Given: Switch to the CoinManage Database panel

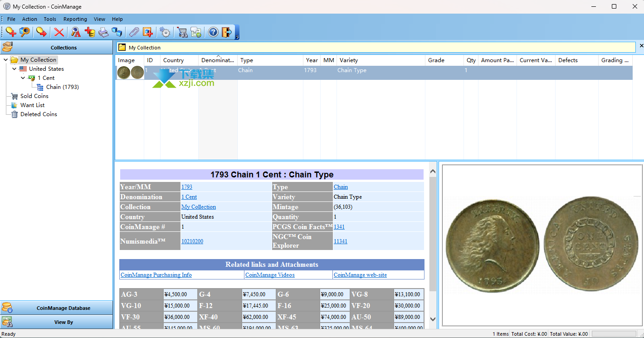Looking at the screenshot, I should pos(56,308).
